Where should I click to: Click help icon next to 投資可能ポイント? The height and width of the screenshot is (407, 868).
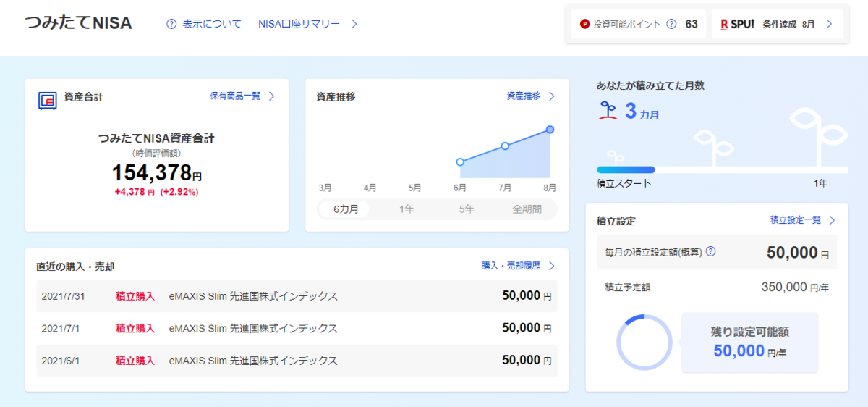[671, 24]
